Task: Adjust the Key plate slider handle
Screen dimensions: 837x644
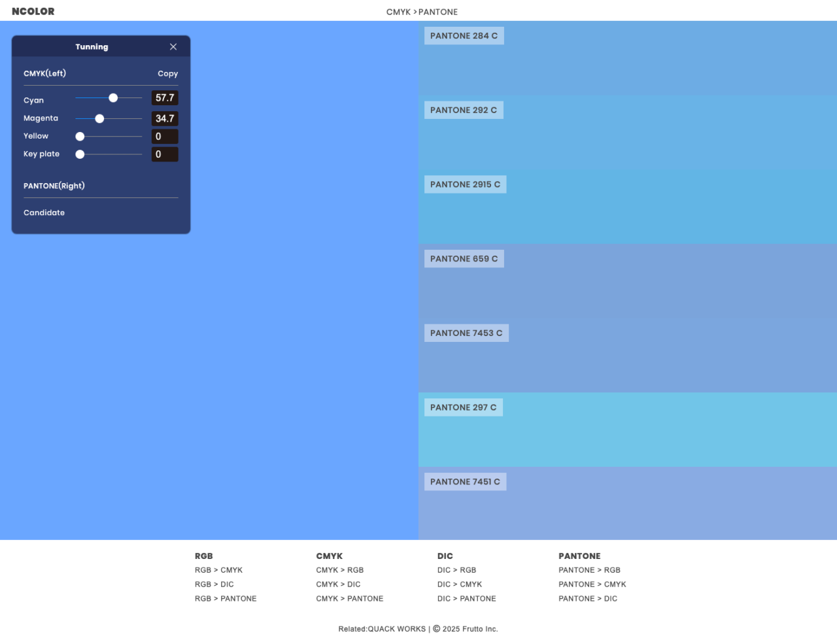Action: click(80, 154)
